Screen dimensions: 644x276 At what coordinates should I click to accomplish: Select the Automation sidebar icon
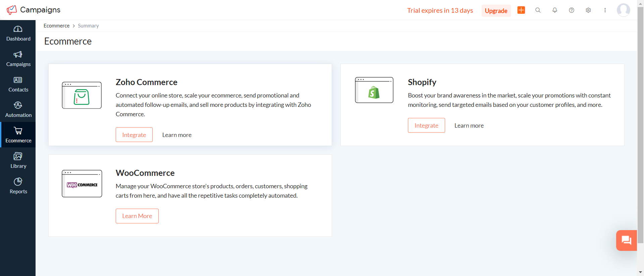click(x=18, y=110)
